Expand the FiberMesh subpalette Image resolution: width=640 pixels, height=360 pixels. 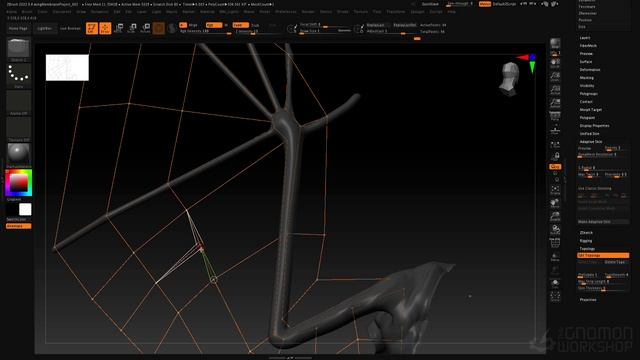click(588, 46)
